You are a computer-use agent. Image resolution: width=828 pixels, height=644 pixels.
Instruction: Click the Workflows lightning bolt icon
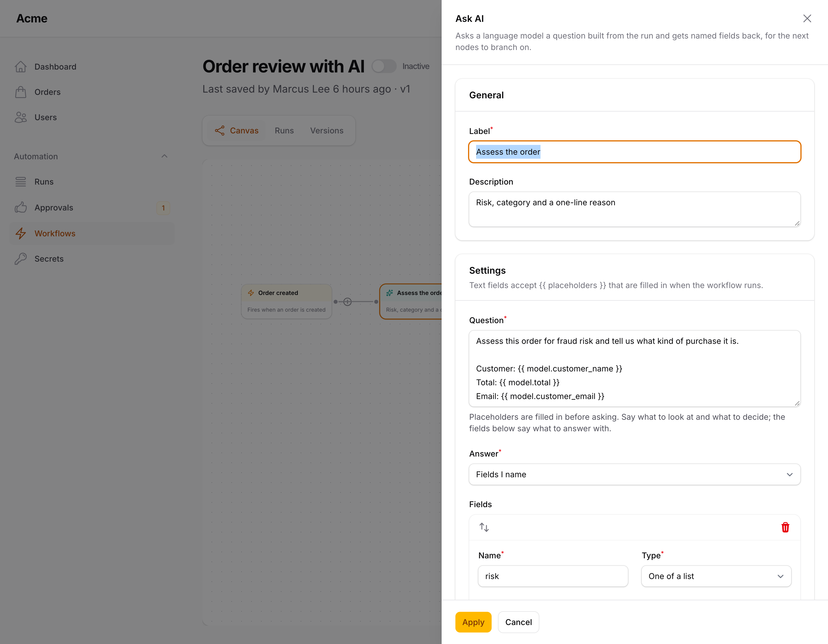pyautogui.click(x=21, y=233)
